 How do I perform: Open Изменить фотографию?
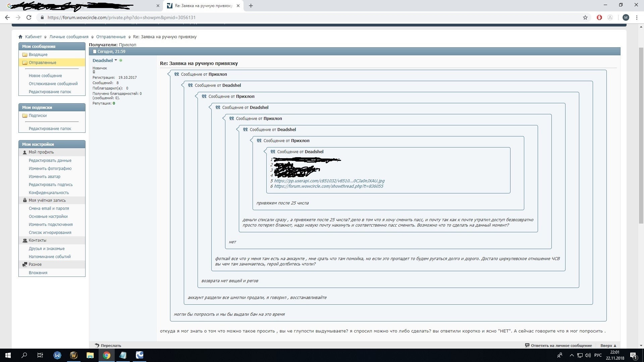point(50,169)
